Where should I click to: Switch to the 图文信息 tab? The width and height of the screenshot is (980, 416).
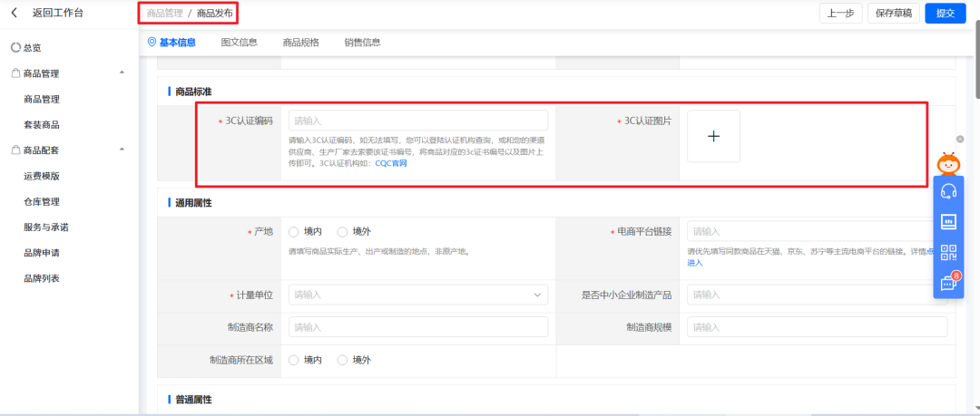tap(239, 42)
